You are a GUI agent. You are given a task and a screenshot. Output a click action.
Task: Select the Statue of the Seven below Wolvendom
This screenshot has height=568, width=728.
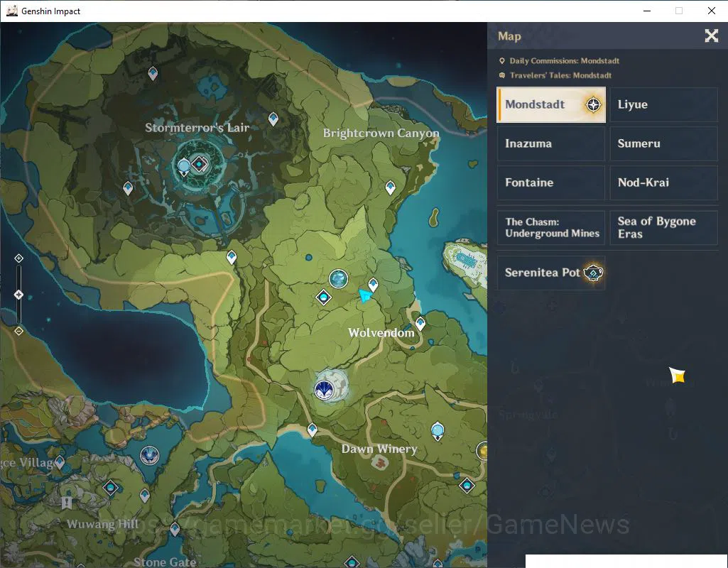[x=324, y=390]
